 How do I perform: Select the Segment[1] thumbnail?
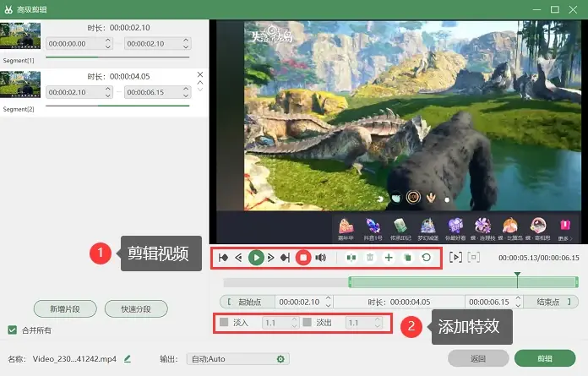point(20,35)
